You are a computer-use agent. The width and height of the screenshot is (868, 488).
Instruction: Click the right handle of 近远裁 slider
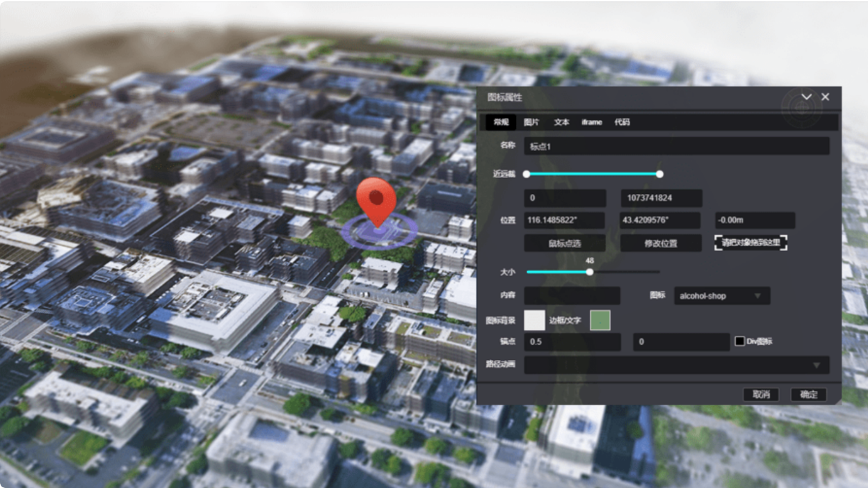[x=659, y=174]
